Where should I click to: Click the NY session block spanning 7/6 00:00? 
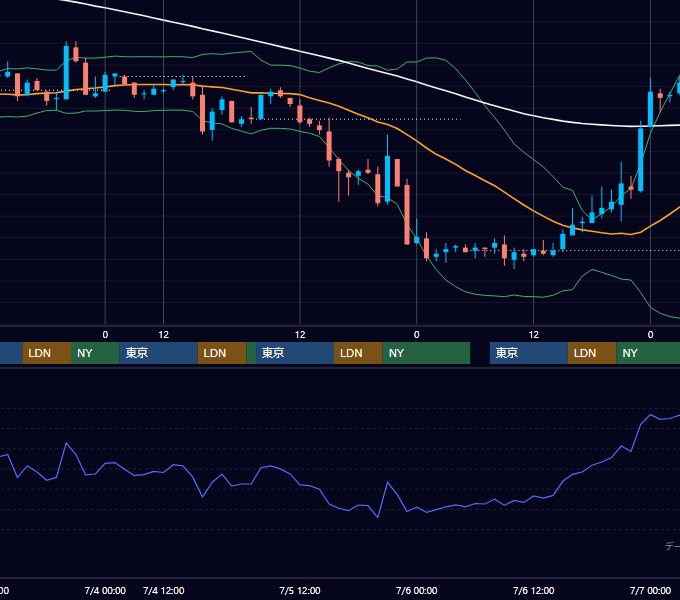point(426,353)
